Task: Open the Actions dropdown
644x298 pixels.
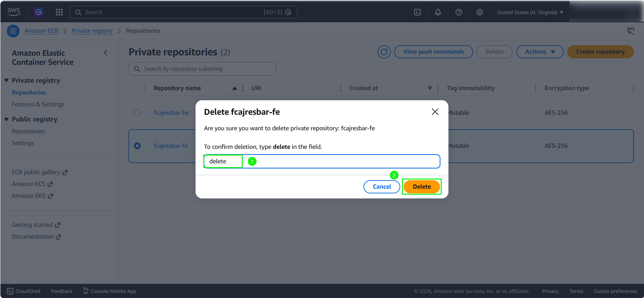Action: coord(540,52)
